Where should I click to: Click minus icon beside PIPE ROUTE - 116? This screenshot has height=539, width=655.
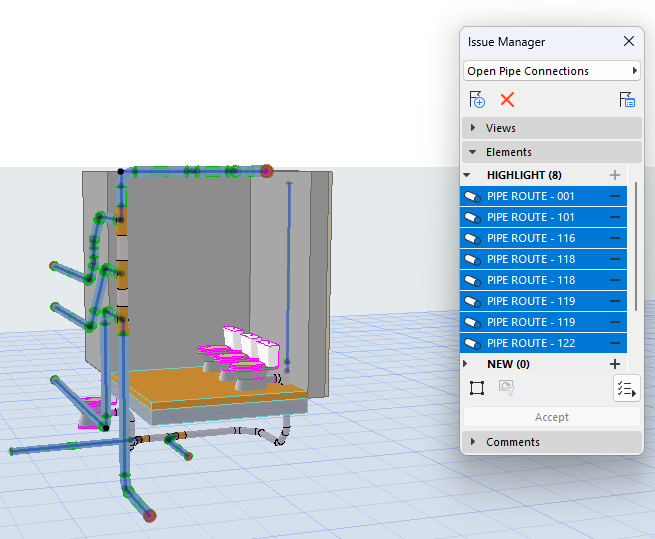tap(614, 239)
